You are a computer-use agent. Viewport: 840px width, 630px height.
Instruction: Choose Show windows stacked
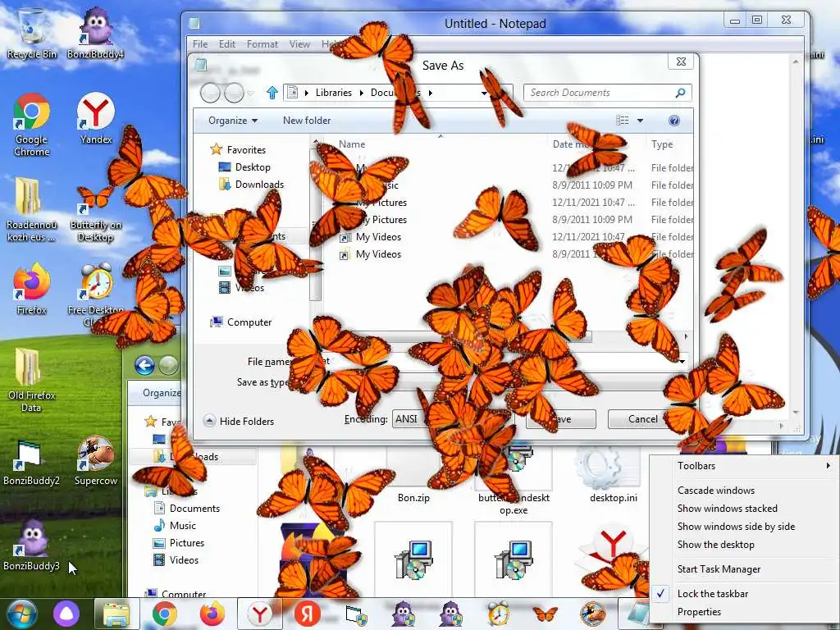click(x=743, y=509)
